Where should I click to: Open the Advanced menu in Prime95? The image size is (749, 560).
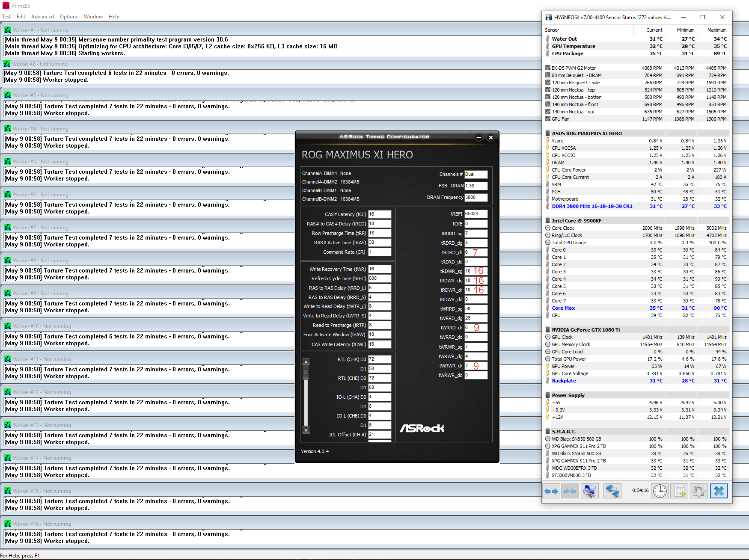click(x=42, y=17)
